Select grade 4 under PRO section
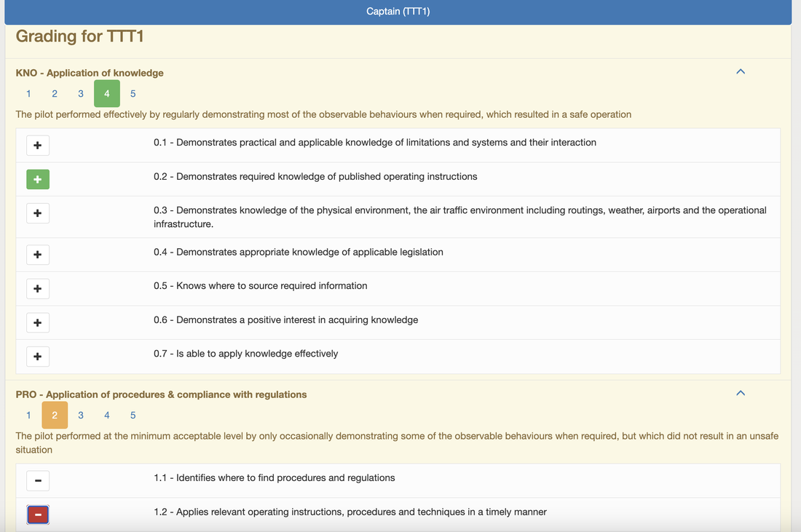The width and height of the screenshot is (801, 532). point(107,415)
